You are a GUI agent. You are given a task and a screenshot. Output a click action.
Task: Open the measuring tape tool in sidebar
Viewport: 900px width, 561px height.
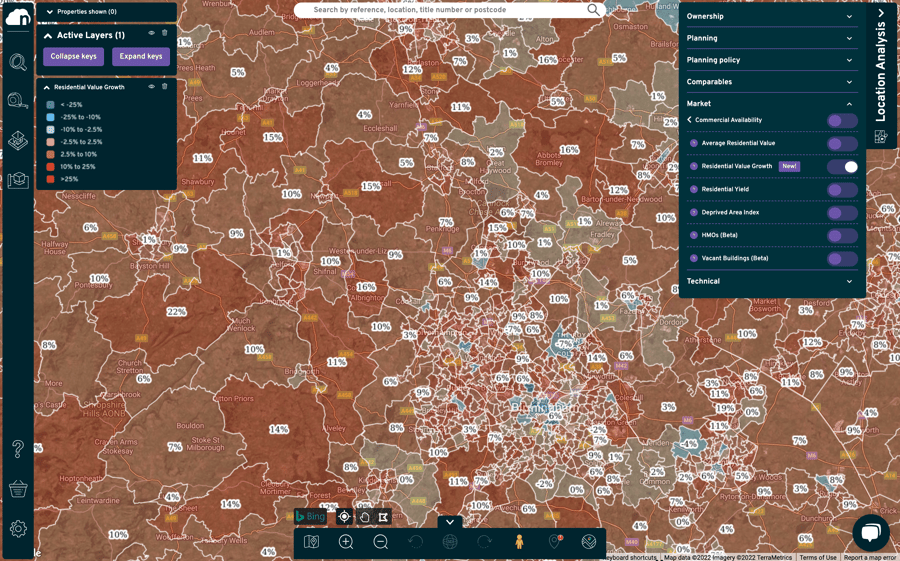[x=18, y=101]
